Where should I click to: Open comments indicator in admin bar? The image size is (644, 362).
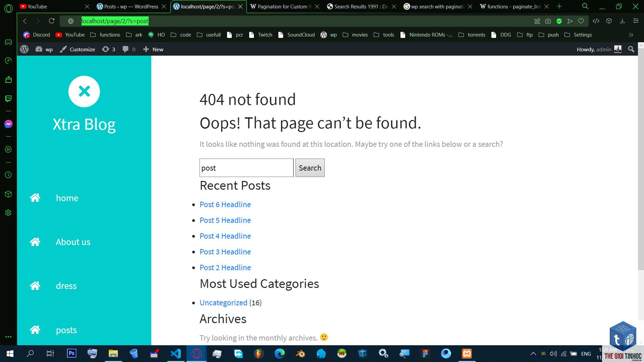[x=129, y=49]
